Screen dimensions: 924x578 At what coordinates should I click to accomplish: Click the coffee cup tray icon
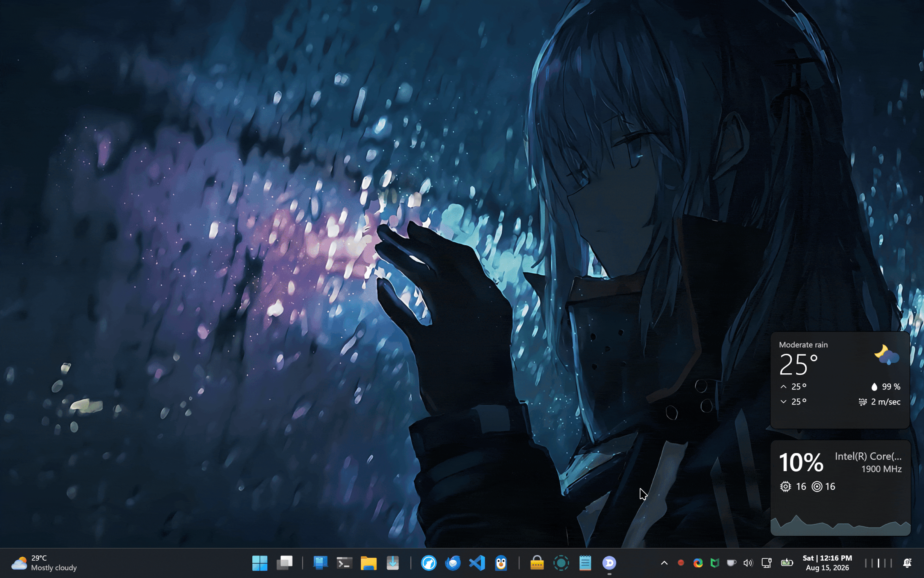click(731, 563)
